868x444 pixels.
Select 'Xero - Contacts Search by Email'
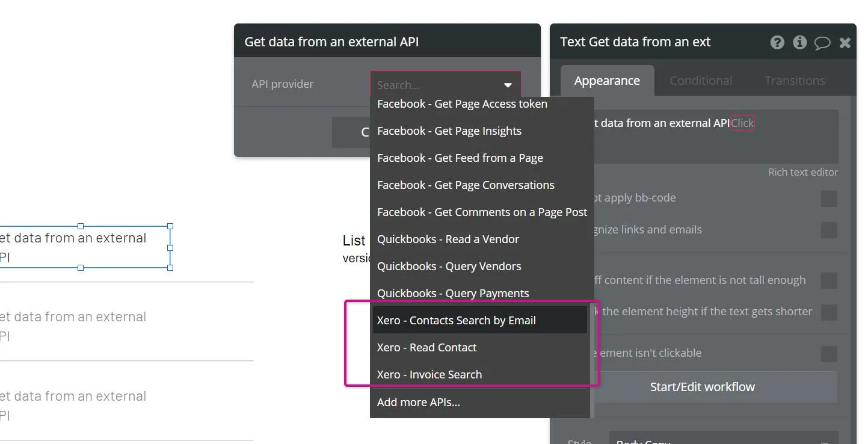(479, 320)
